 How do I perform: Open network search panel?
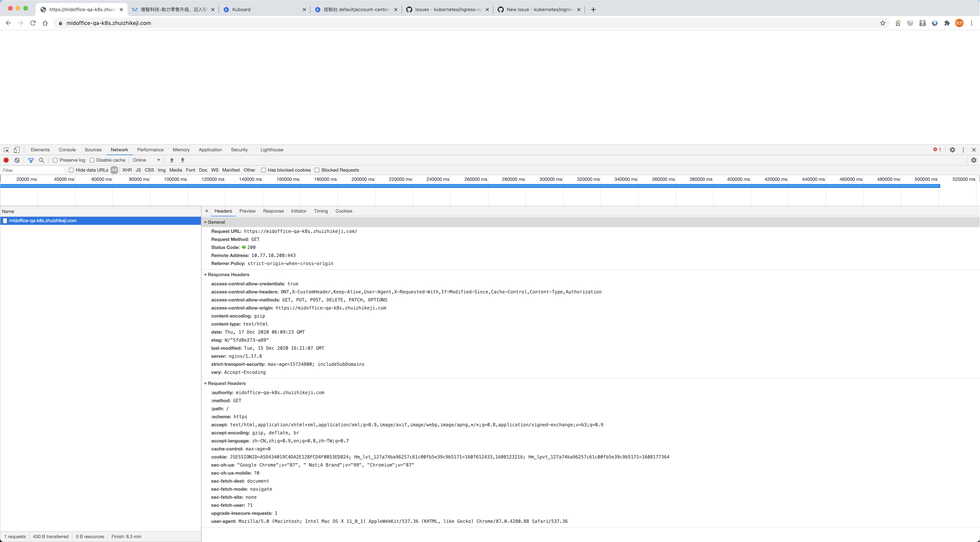coord(42,160)
